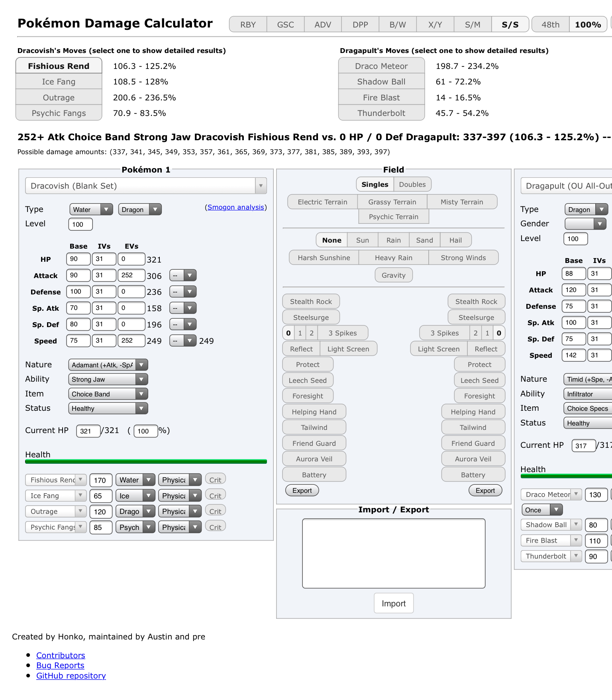Click Dracovish's green health bar
This screenshot has height=700, width=612.
146,462
